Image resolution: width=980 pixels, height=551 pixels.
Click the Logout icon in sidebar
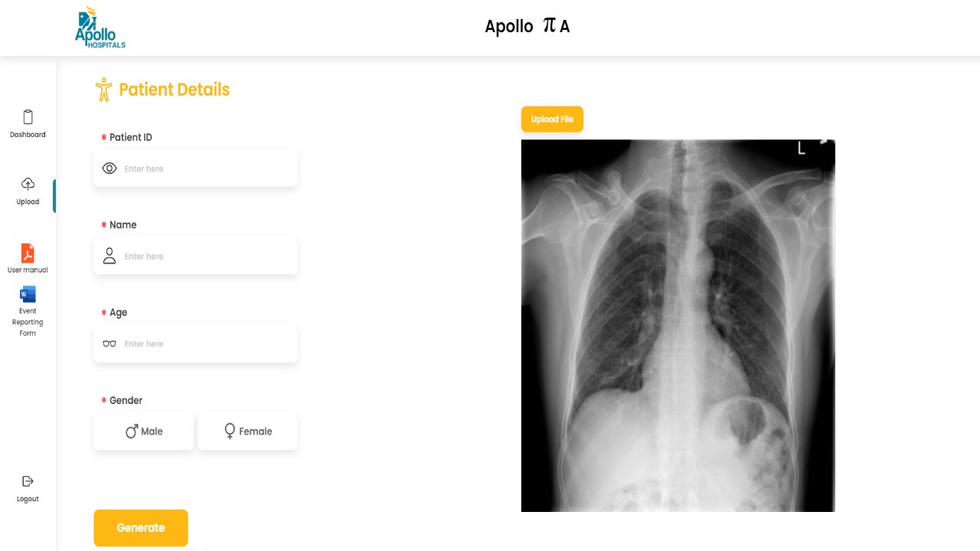tap(28, 481)
